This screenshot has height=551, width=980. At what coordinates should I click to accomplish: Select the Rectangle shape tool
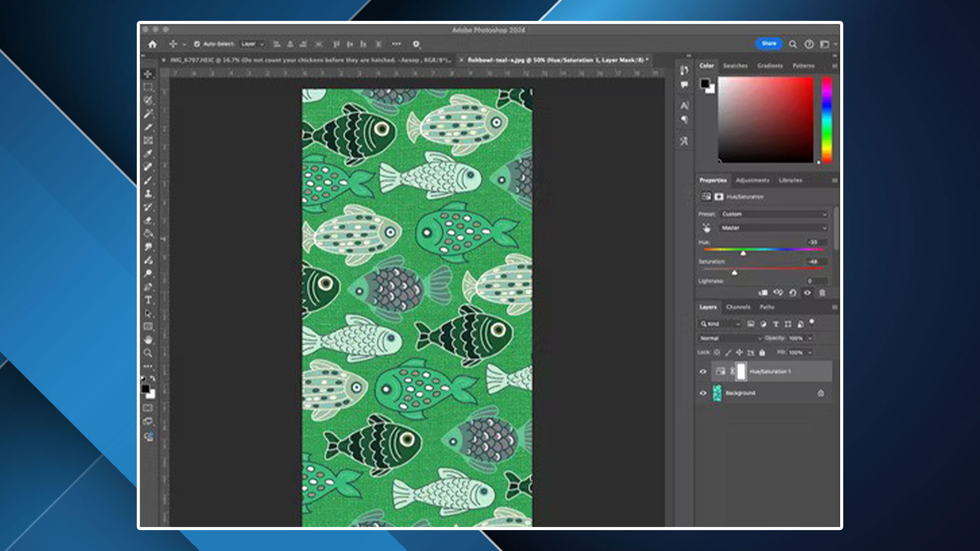click(x=148, y=327)
